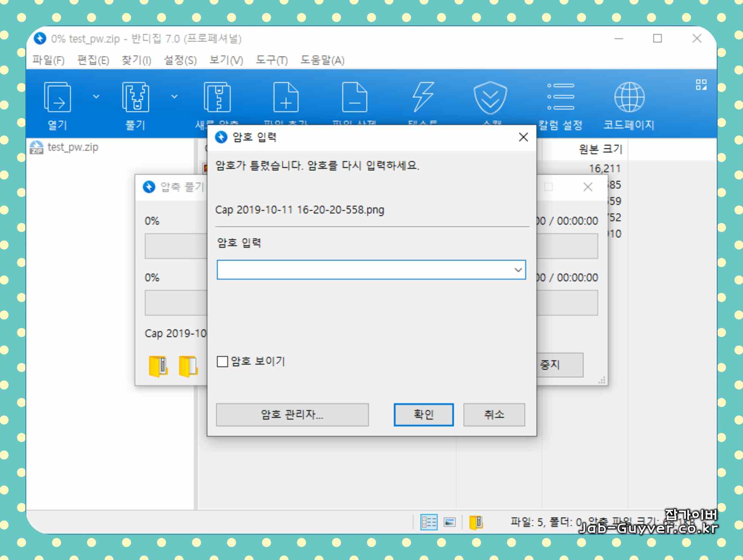Screen dimensions: 743x560
Task: Switch to thumbnail view in the status bar
Action: pos(449,522)
